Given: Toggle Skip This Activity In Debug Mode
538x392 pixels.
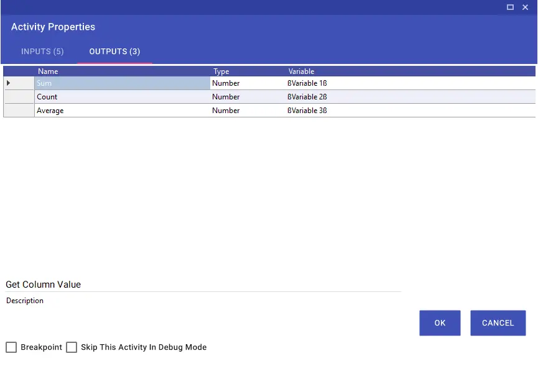Looking at the screenshot, I should coord(72,347).
